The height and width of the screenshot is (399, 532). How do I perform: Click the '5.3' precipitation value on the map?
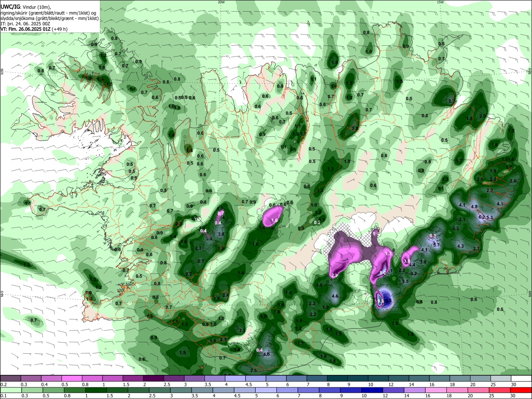coord(490,218)
